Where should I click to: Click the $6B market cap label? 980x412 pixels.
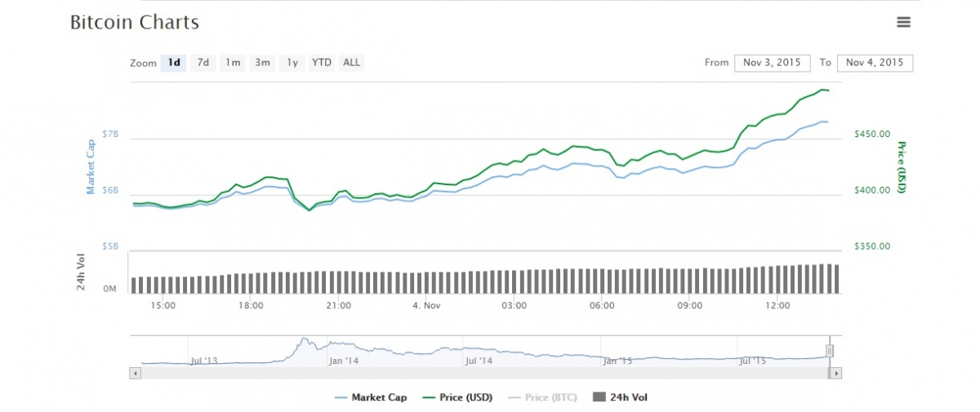tap(110, 190)
